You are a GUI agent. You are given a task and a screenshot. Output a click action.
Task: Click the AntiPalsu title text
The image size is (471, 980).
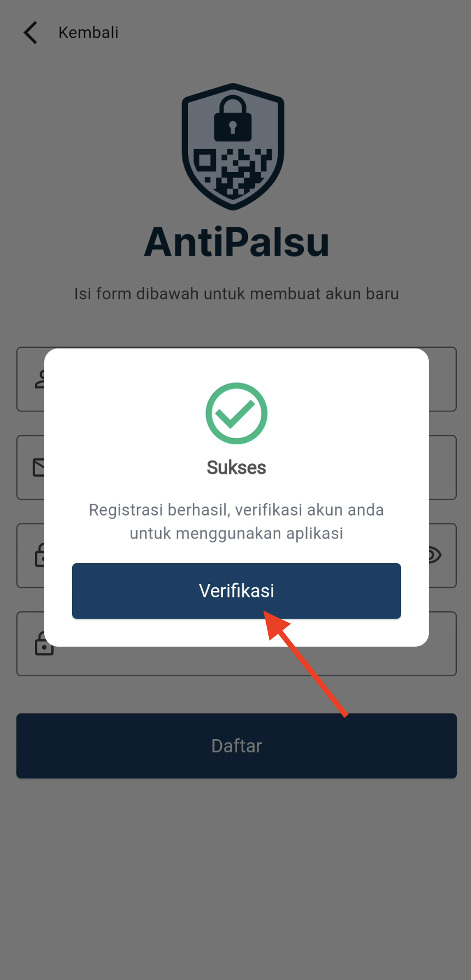click(x=237, y=242)
